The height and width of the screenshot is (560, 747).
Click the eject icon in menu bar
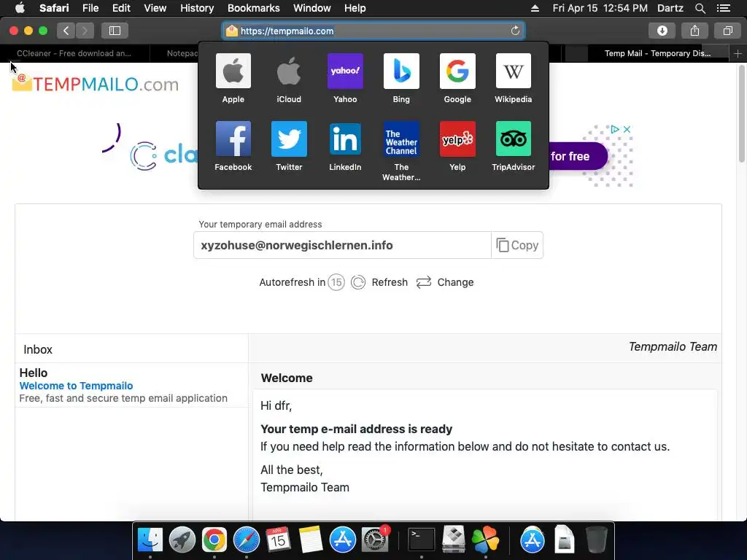click(x=535, y=8)
